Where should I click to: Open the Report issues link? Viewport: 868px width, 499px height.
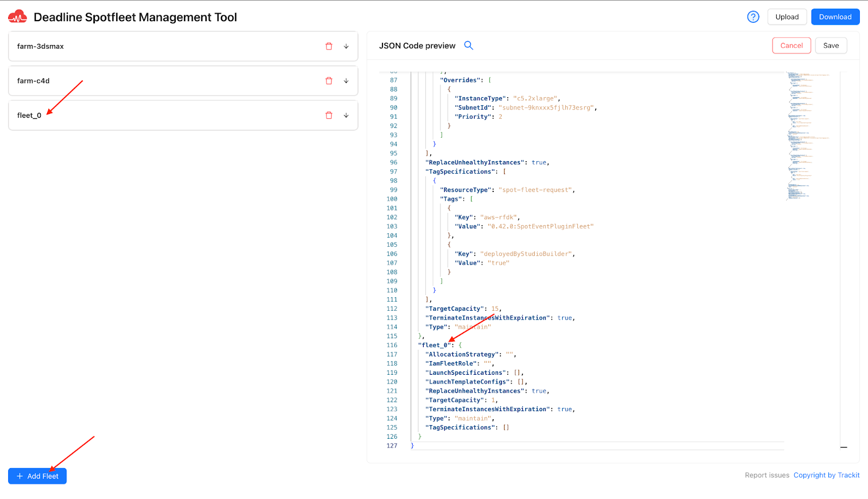click(x=767, y=475)
